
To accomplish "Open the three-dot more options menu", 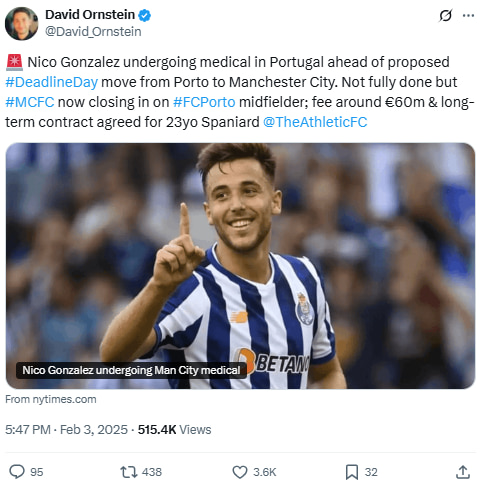I will [x=468, y=15].
